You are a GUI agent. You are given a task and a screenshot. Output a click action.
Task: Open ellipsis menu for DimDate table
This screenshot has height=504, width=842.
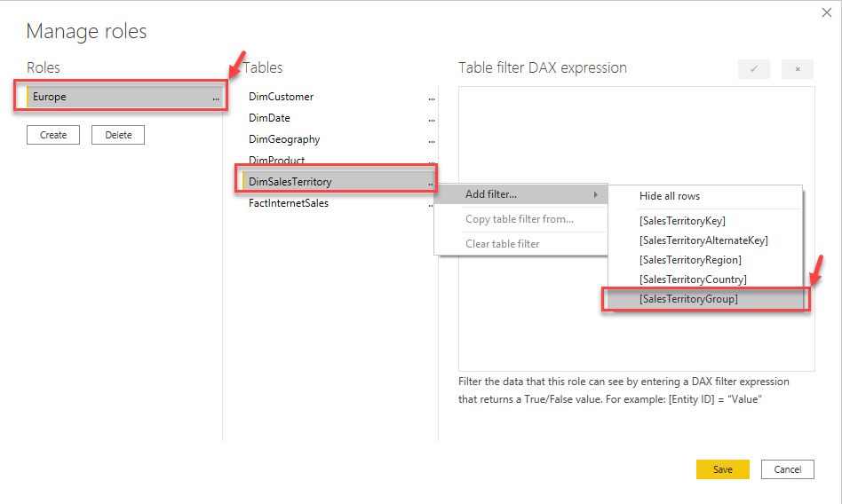431,120
